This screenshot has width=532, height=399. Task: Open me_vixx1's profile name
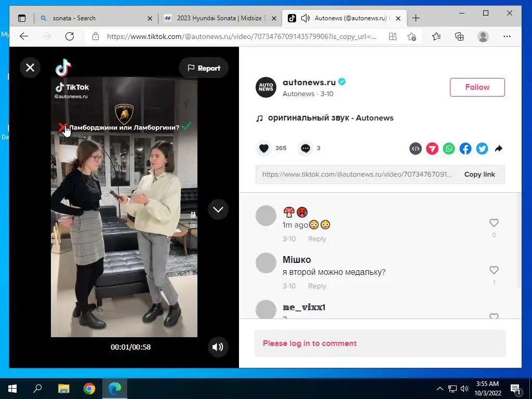point(304,307)
